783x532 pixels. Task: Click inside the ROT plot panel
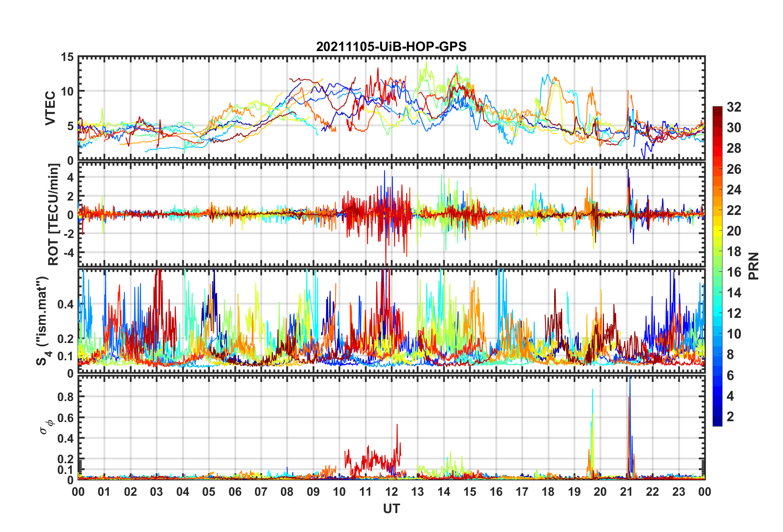pos(391,215)
